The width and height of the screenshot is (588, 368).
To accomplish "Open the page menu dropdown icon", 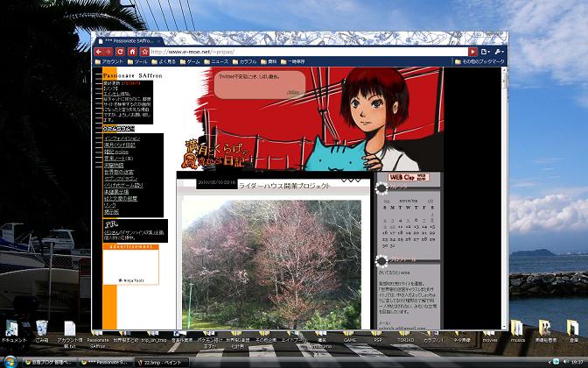I will [486, 52].
